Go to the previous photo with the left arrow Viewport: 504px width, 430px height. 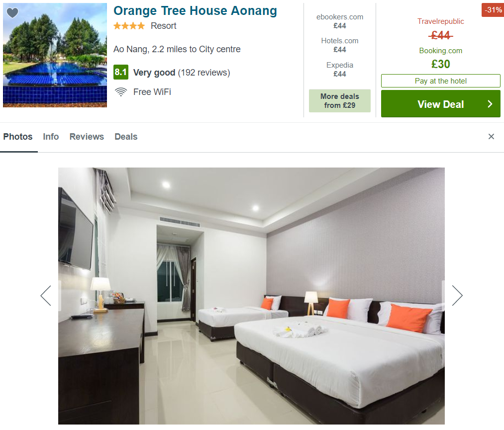point(46,295)
